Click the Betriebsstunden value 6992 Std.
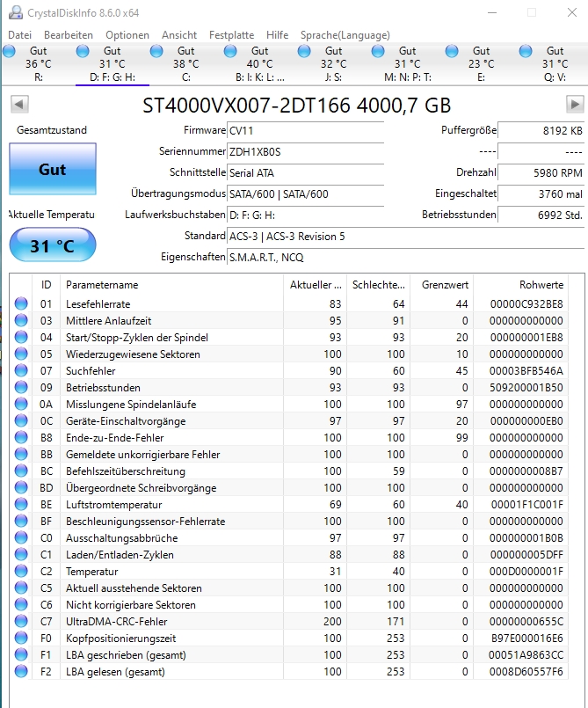The height and width of the screenshot is (708, 588). [x=541, y=215]
